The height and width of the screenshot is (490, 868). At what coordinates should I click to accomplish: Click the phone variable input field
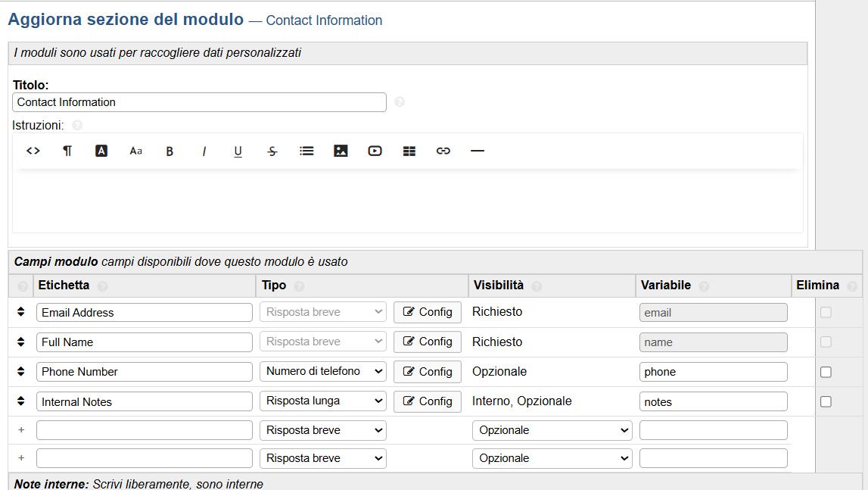click(x=713, y=372)
